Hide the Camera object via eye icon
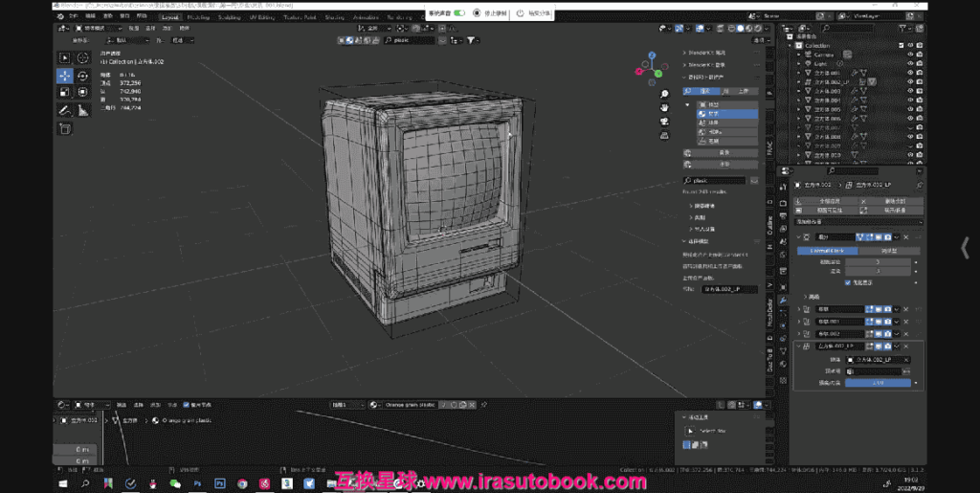 pos(910,55)
